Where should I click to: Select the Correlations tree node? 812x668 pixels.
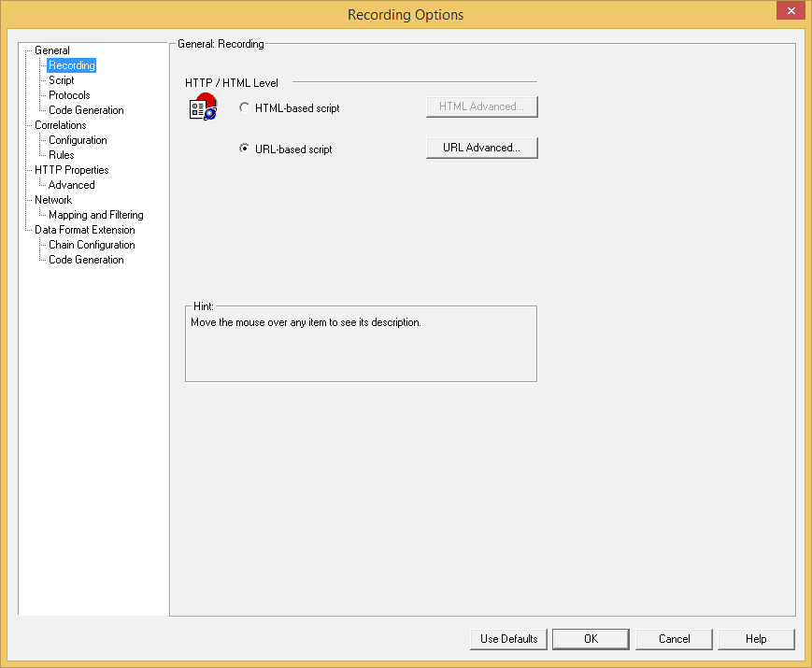[x=60, y=125]
